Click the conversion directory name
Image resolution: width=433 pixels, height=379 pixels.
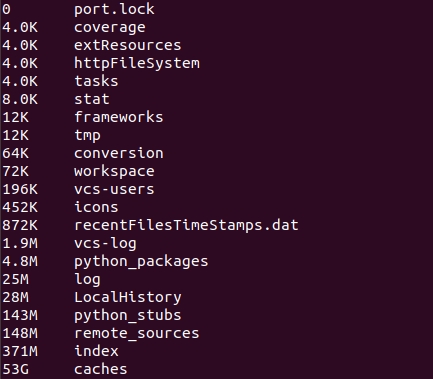[x=119, y=153]
